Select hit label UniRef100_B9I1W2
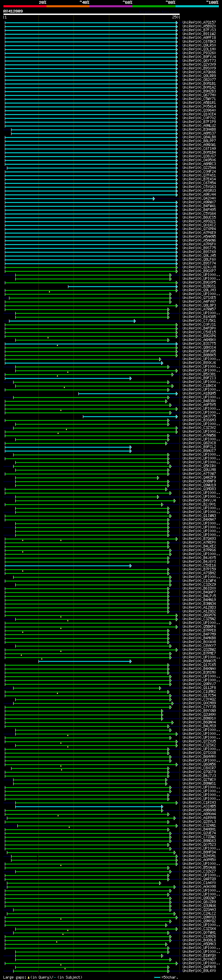The width and height of the screenshot is (222, 980). coord(199,34)
